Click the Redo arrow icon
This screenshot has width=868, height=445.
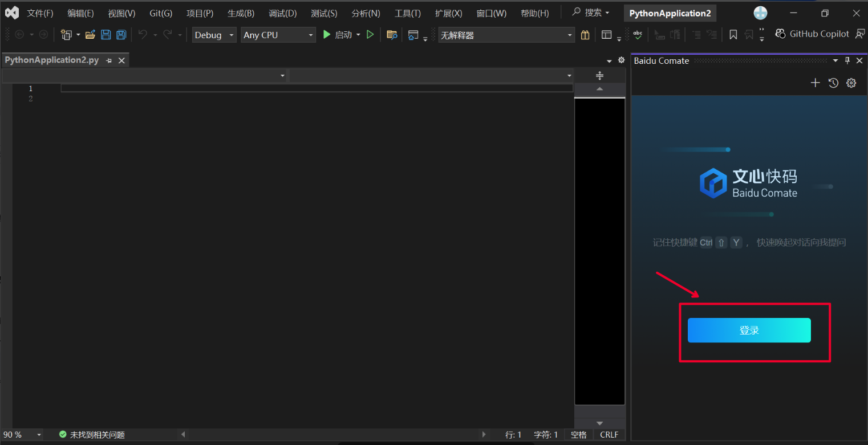coord(168,35)
